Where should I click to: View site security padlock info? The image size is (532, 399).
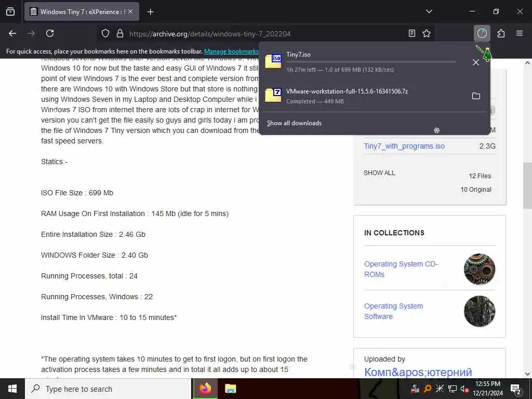point(120,34)
